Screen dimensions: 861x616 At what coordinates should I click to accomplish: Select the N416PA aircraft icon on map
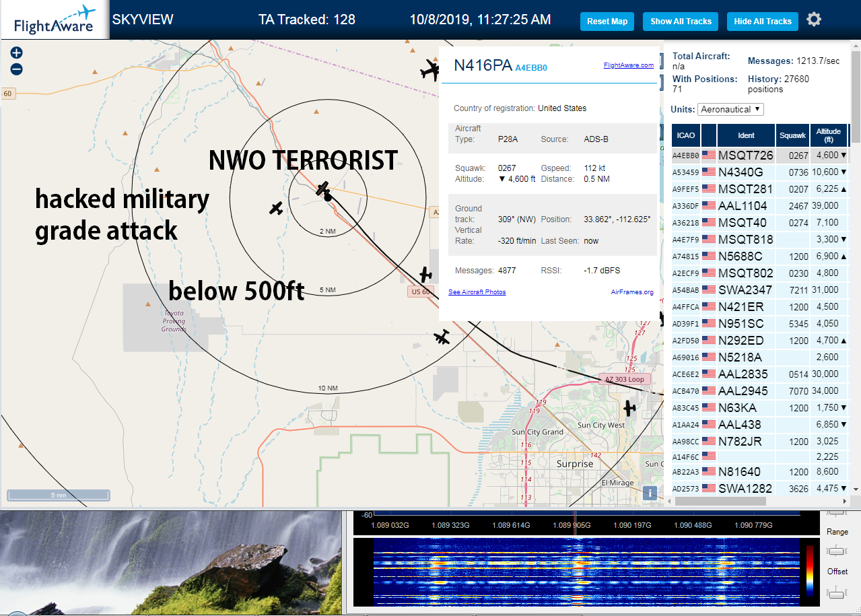pos(323,189)
